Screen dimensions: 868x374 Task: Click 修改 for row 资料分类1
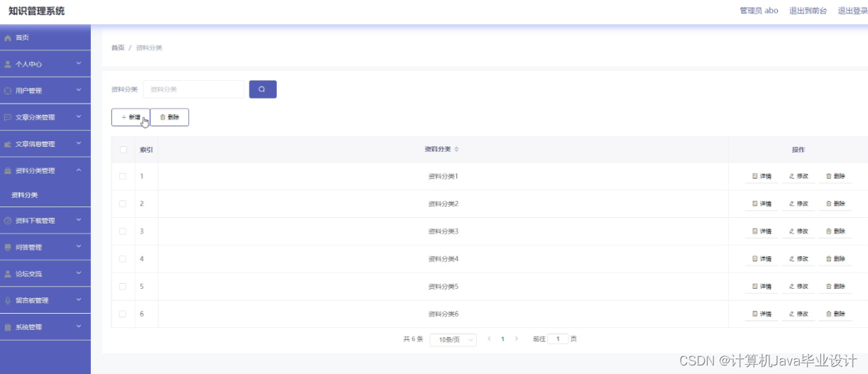click(x=798, y=176)
